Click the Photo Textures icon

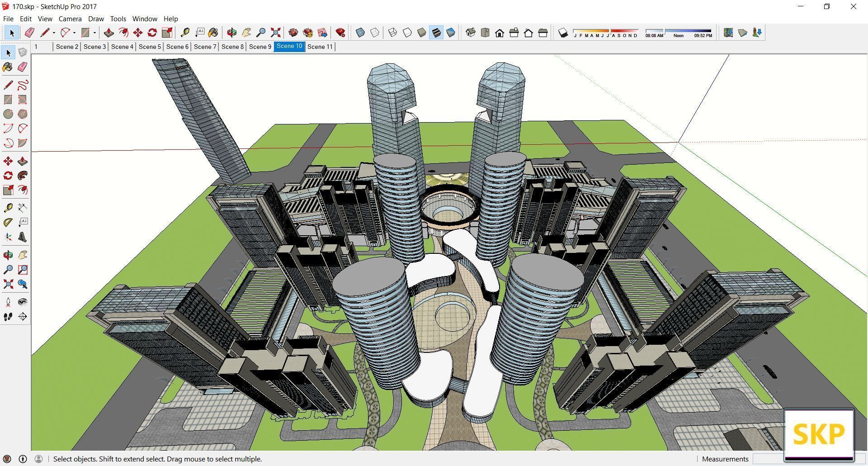(x=757, y=33)
